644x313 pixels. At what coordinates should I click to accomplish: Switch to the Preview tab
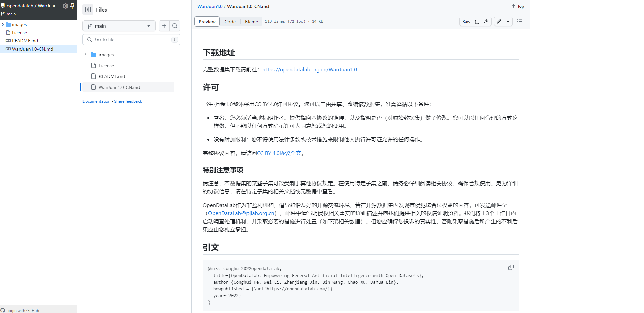pyautogui.click(x=207, y=21)
